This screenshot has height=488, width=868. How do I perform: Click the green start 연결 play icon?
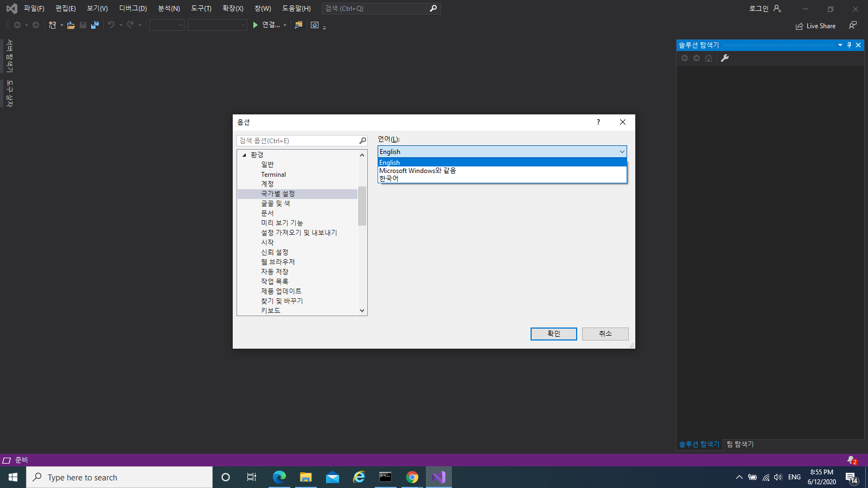(x=256, y=25)
